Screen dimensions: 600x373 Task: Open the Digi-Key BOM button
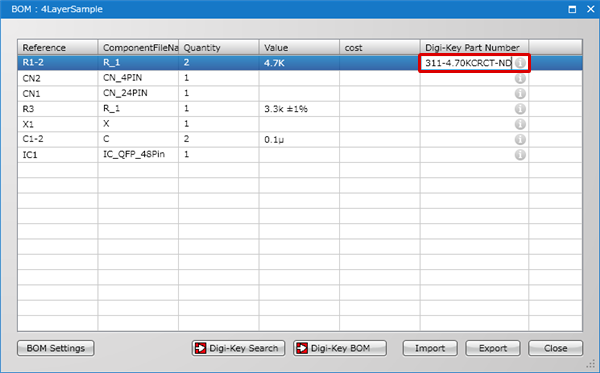click(340, 348)
